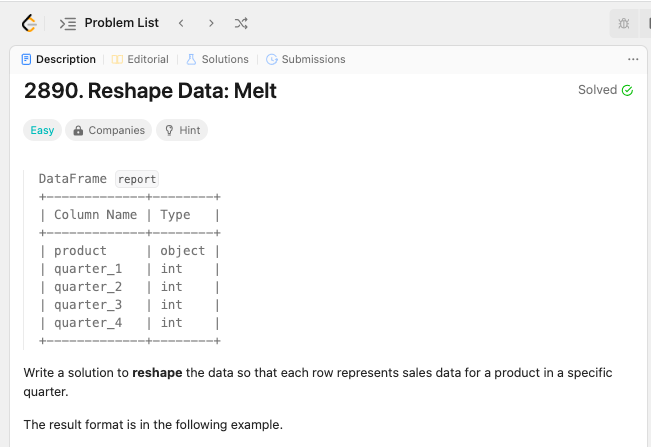Click the debugger bug icon
Screen dimensions: 651x447
(x=624, y=23)
